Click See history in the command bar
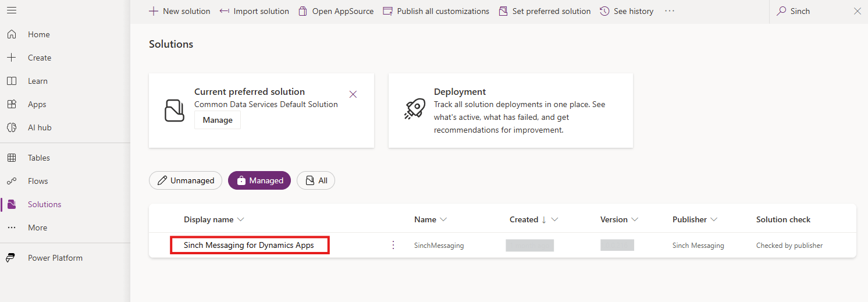This screenshot has width=868, height=302. pos(627,11)
